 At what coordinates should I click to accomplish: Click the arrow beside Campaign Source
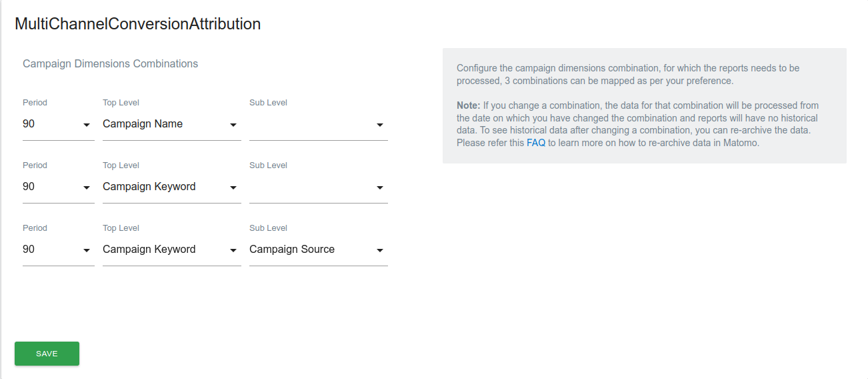click(380, 250)
